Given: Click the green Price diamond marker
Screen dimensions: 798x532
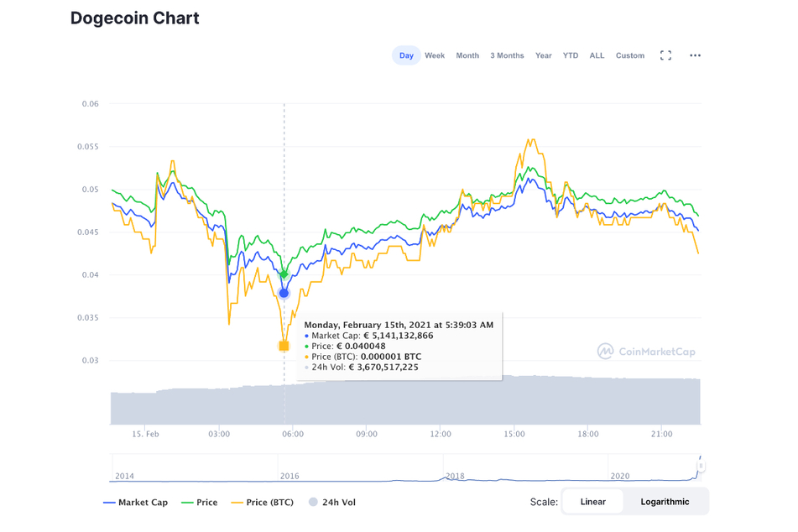Looking at the screenshot, I should click(284, 274).
